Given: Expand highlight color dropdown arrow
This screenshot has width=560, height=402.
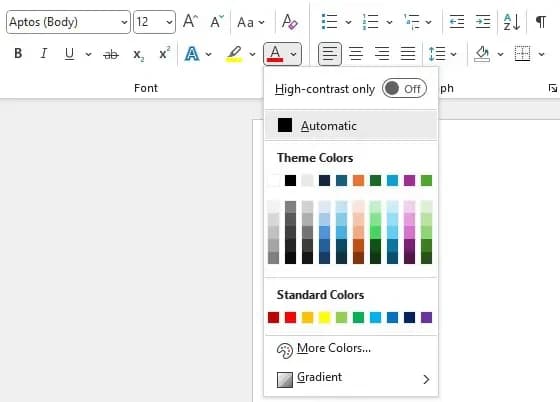Looking at the screenshot, I should coord(252,54).
